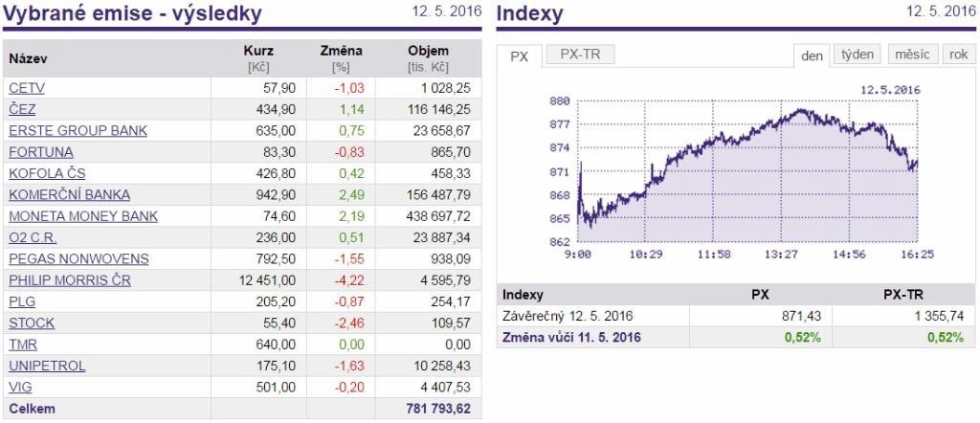Open PEGAS NONWOVENS details

(78, 258)
